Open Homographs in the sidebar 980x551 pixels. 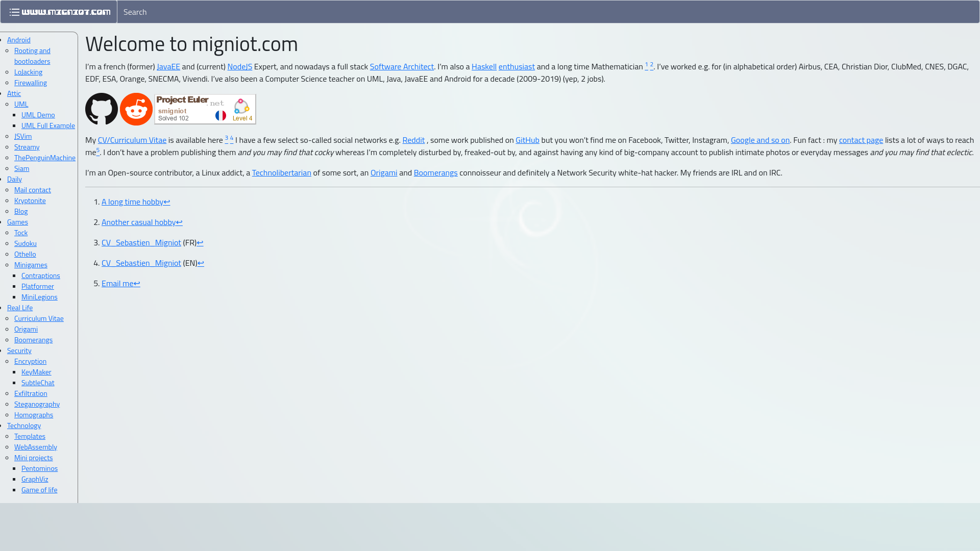[x=34, y=415]
